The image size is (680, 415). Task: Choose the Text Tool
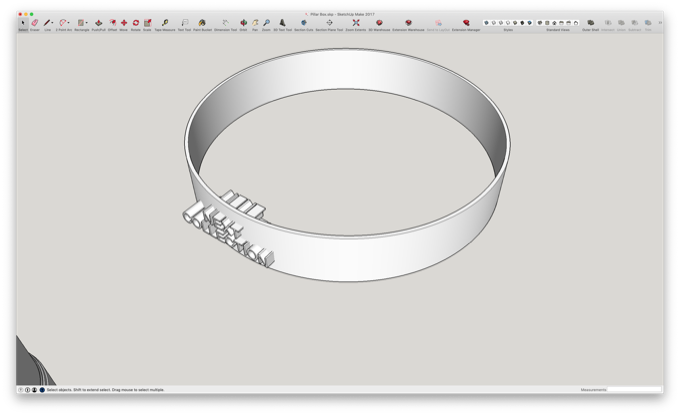[184, 23]
